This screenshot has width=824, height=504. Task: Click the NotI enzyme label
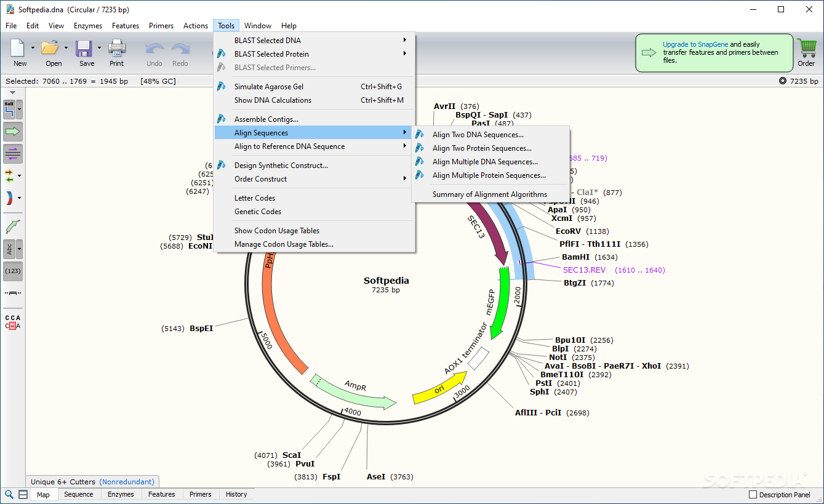pos(558,358)
